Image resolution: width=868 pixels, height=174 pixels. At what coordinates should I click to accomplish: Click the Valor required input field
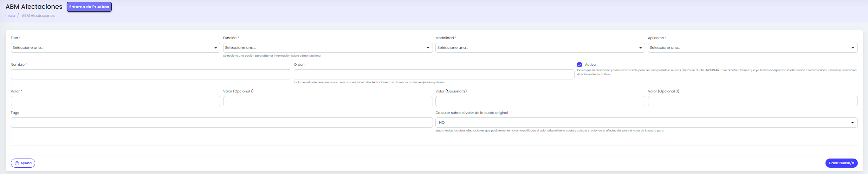tap(115, 101)
